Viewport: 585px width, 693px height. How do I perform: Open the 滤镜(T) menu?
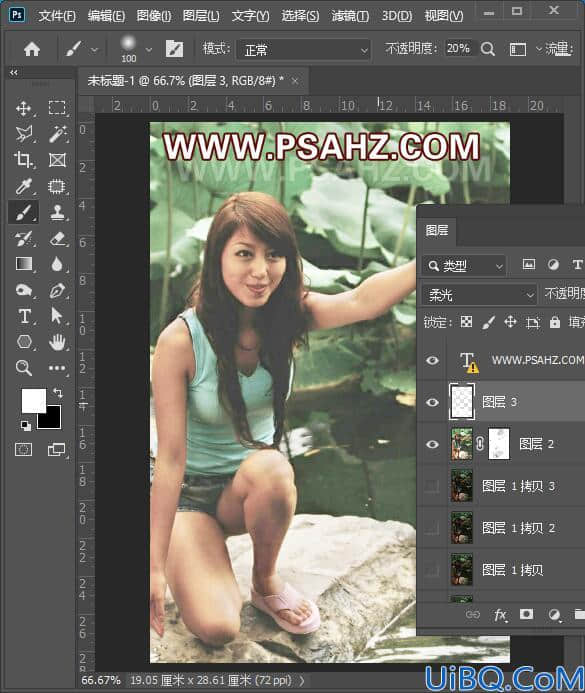(x=350, y=16)
